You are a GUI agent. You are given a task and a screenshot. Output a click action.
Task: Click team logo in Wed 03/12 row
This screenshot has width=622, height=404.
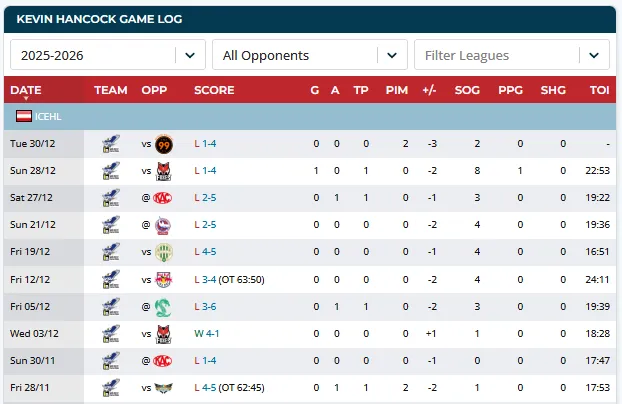point(111,333)
